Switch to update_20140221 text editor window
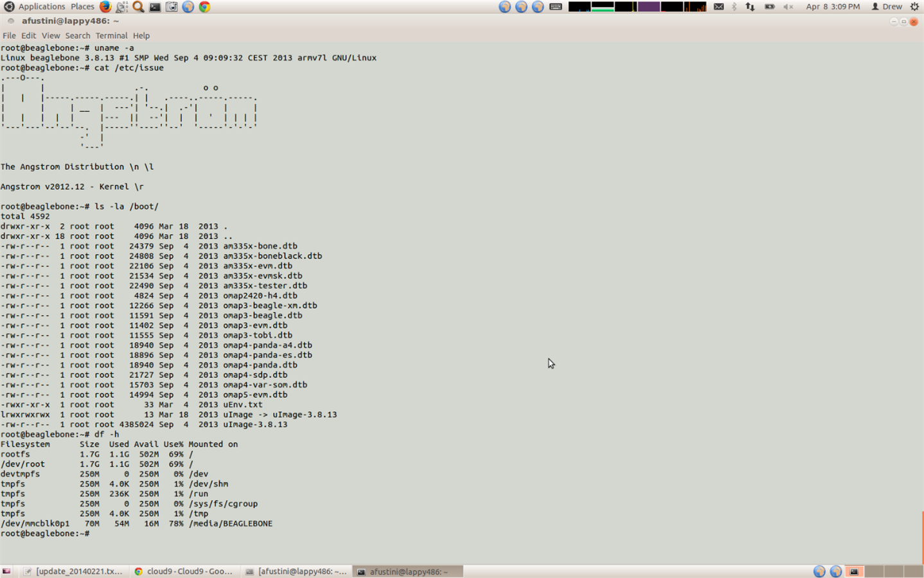The image size is (924, 578). (73, 571)
